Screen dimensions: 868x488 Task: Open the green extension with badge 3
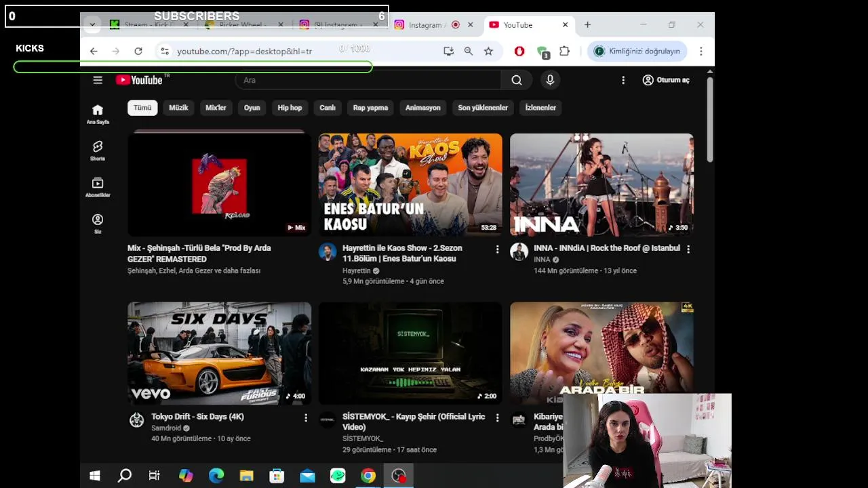point(542,52)
